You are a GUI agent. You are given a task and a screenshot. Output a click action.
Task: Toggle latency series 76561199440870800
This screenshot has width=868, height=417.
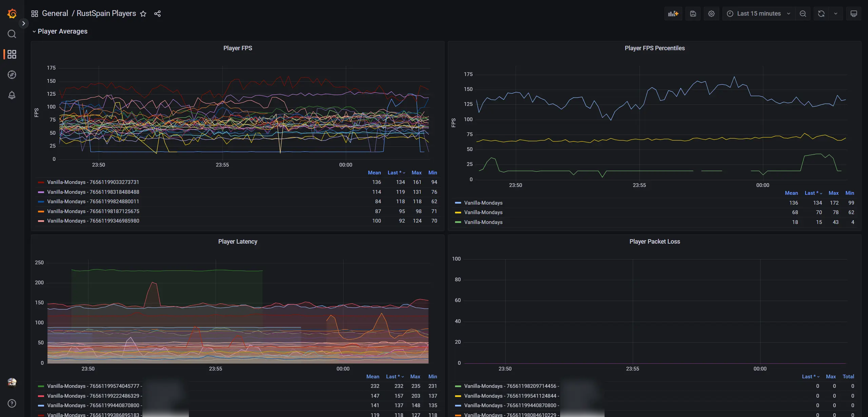95,405
